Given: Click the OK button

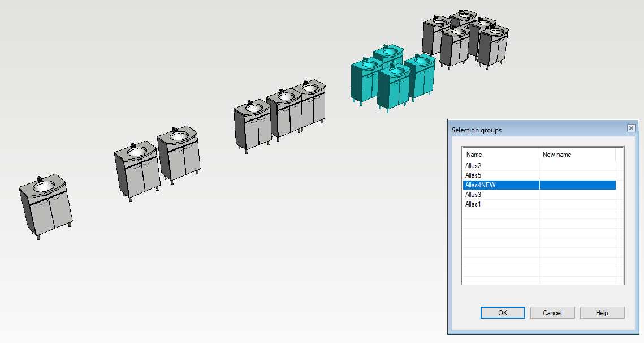Looking at the screenshot, I should click(x=503, y=313).
